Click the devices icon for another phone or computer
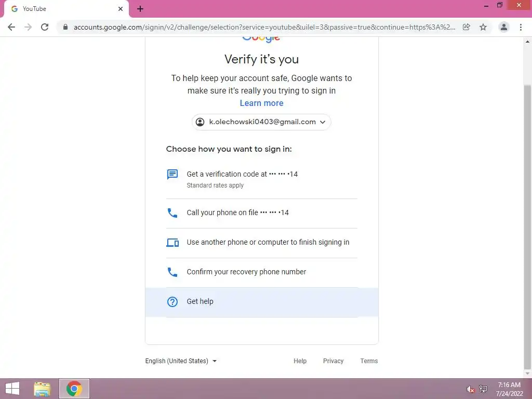This screenshot has width=532, height=399. pos(172,243)
